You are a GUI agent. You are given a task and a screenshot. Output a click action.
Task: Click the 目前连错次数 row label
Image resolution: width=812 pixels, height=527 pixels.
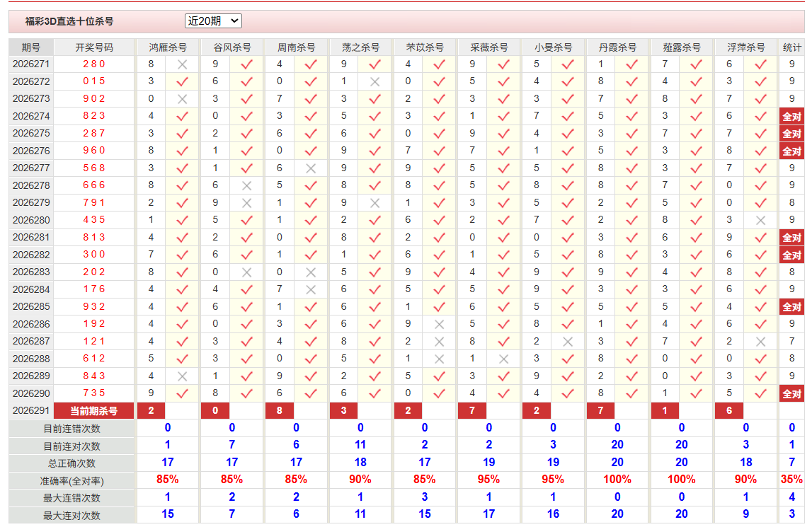tap(72, 429)
